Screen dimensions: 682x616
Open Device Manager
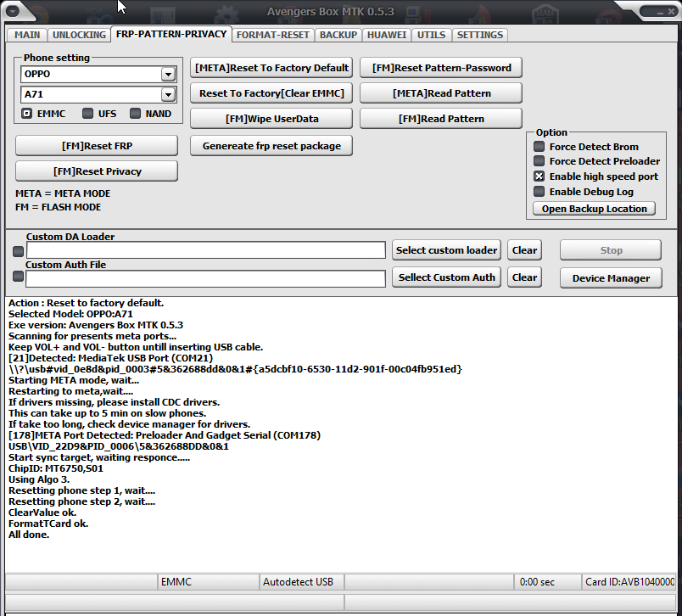611,278
